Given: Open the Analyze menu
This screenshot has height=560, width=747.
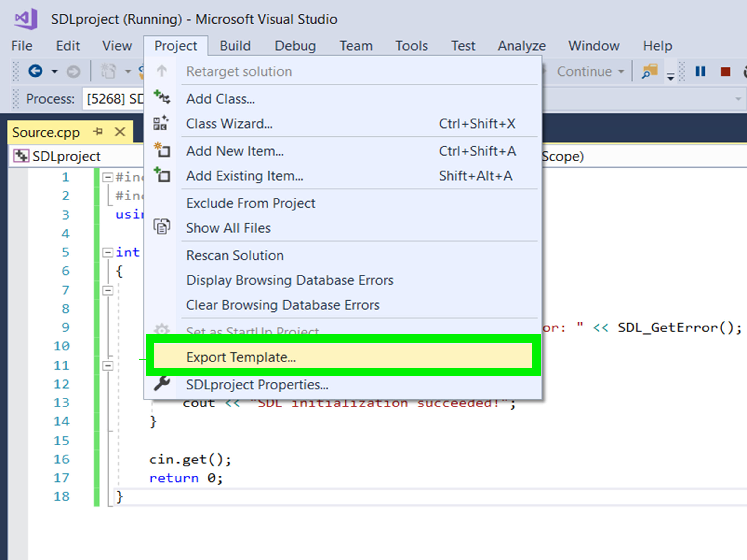Looking at the screenshot, I should click(x=521, y=46).
